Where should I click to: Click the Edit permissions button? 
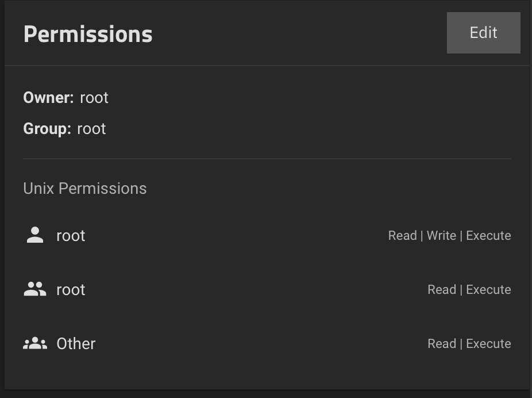484,33
